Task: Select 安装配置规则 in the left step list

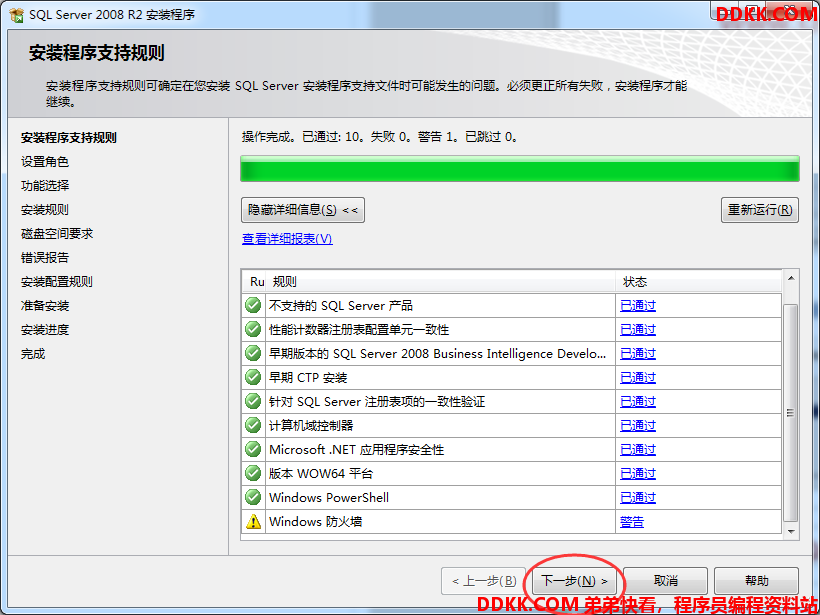Action: tap(56, 282)
